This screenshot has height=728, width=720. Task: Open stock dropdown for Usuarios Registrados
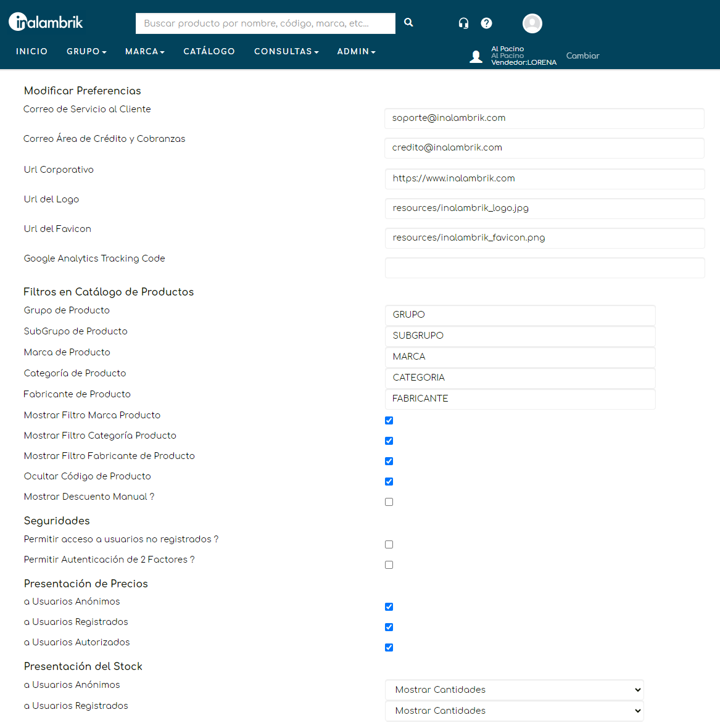tap(515, 711)
